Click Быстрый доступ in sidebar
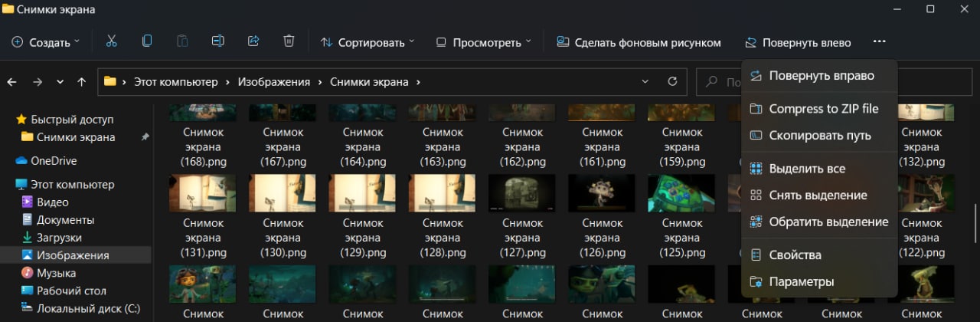This screenshot has height=322, width=980. point(64,120)
